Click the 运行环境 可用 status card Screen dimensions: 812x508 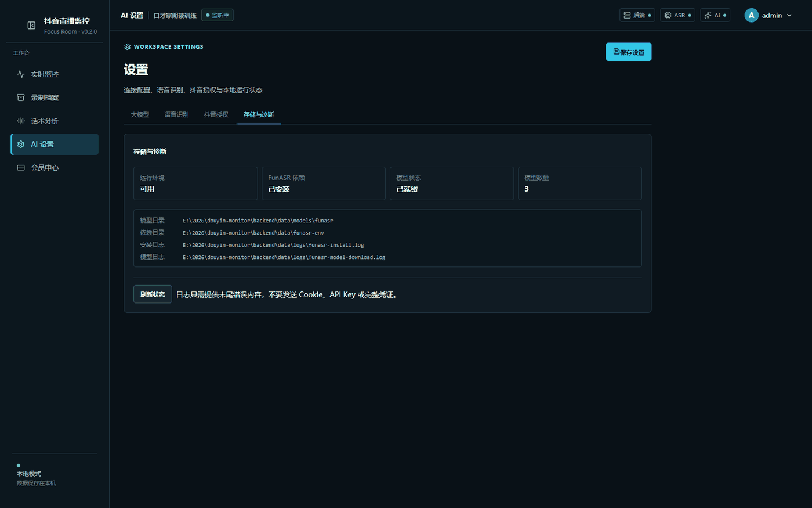tap(195, 183)
